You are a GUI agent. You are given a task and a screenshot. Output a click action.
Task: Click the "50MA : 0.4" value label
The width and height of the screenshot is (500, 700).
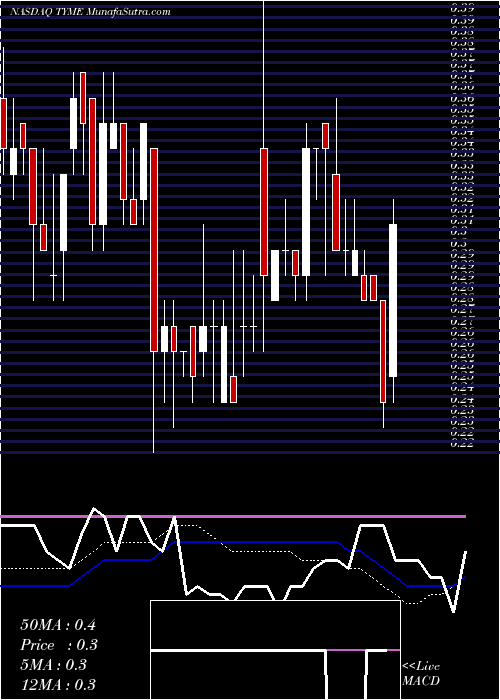(58, 625)
